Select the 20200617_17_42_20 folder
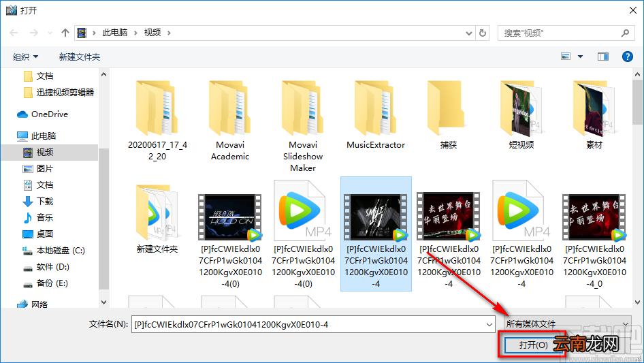The image size is (644, 363). (157, 121)
